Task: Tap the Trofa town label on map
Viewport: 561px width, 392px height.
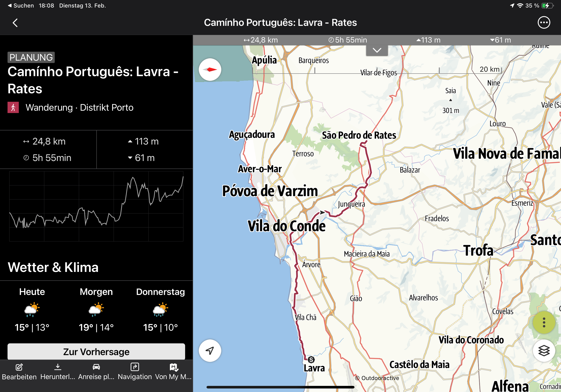Action: [478, 250]
